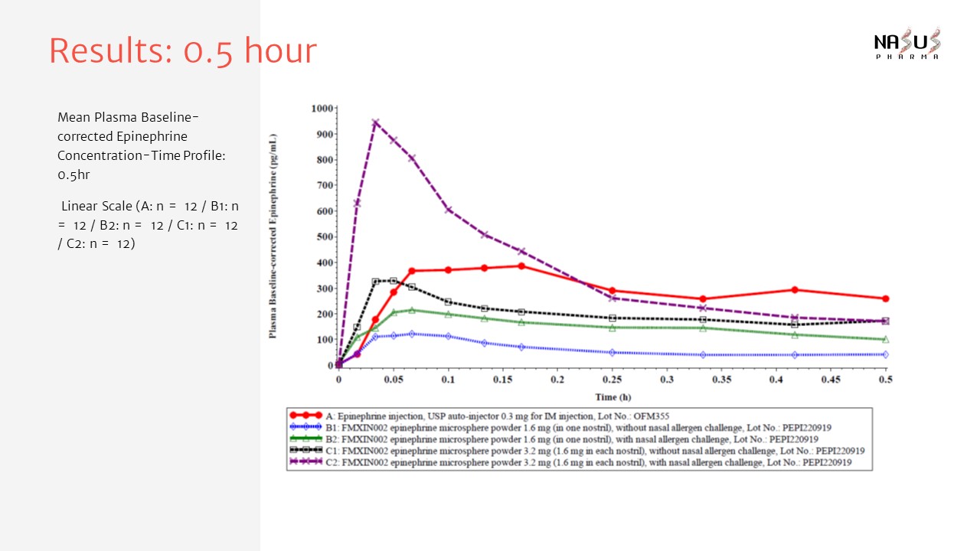Click the Nasus Pharma logo
The image size is (980, 551).
(x=908, y=44)
